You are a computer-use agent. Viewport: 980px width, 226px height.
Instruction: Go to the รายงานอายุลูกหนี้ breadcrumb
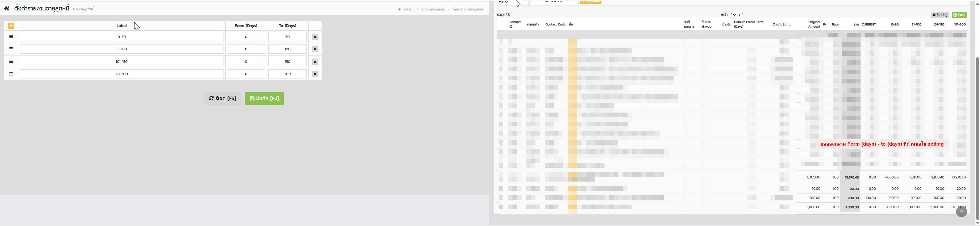pyautogui.click(x=433, y=9)
